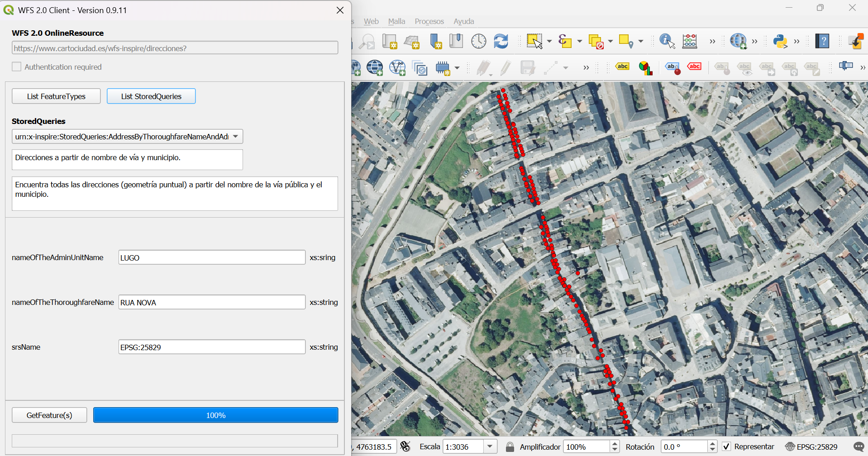The height and width of the screenshot is (456, 868).
Task: Expand the select features dropdown arrow
Action: (549, 41)
